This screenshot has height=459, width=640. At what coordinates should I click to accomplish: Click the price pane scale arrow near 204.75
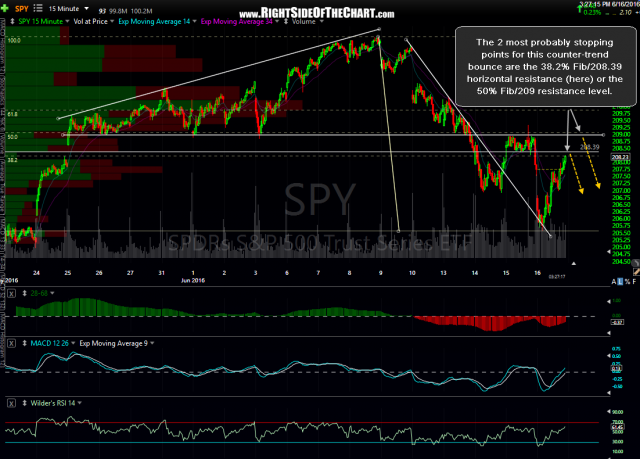click(x=609, y=252)
